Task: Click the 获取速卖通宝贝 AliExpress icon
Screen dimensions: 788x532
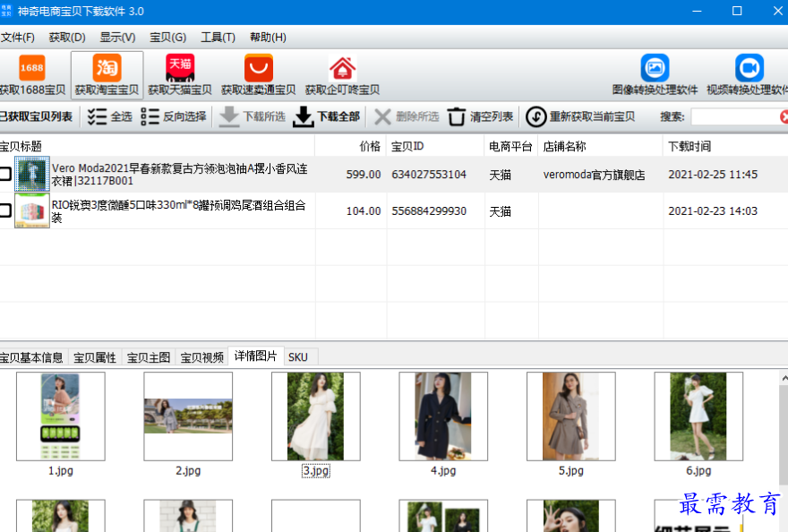Action: point(258,68)
